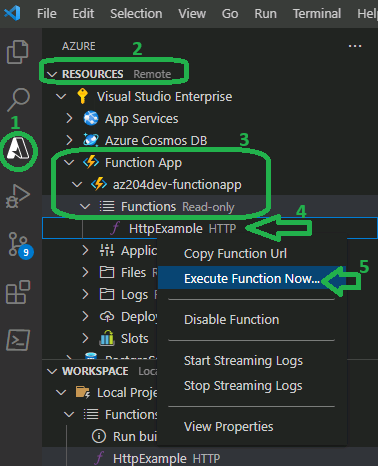Viewport: 378px width, 466px height.
Task: Open Run and Debug view
Action: point(18,196)
